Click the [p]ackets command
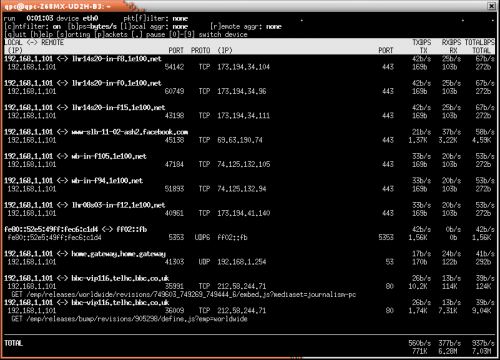Screen dimensions: 500x360 (x=111, y=34)
